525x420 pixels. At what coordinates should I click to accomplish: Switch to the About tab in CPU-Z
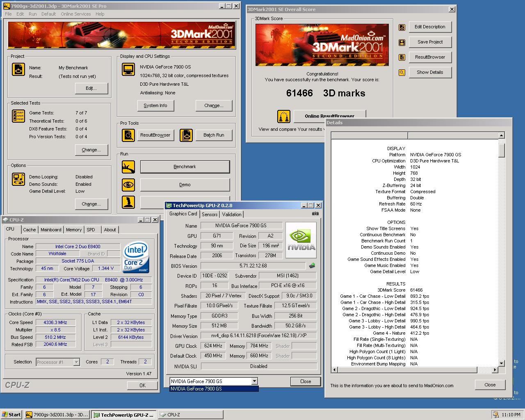click(110, 230)
